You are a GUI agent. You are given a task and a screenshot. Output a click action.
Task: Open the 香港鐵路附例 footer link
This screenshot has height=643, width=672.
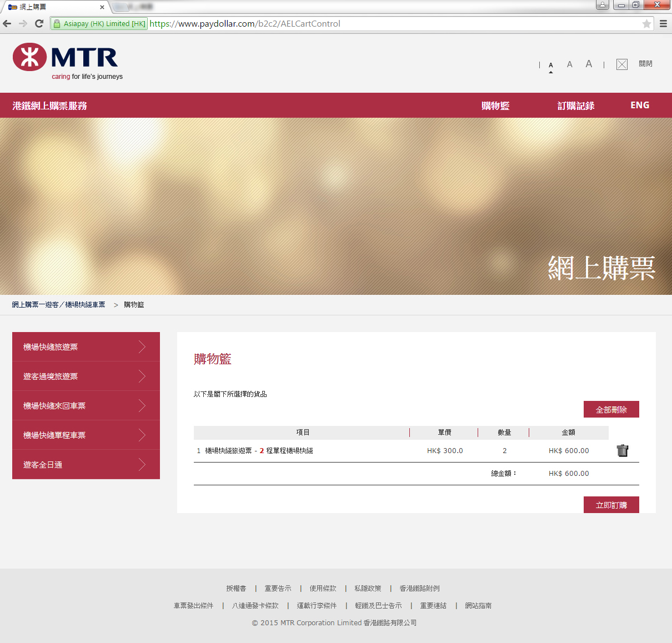point(419,588)
